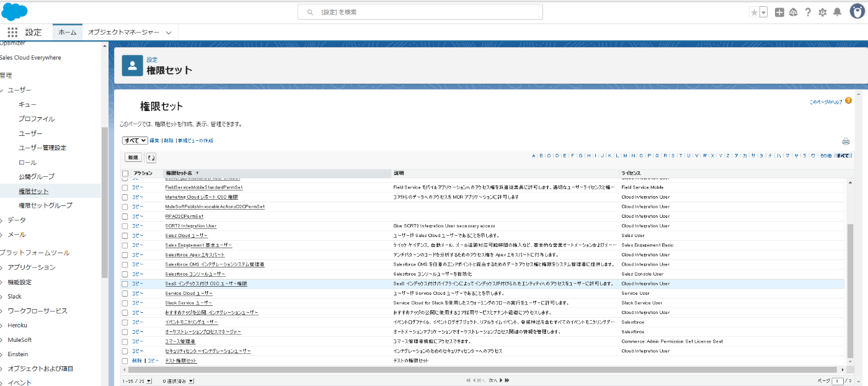Switch to the オブジェクトマネージャー tab
Viewport: 868px width, 386px height.
123,32
